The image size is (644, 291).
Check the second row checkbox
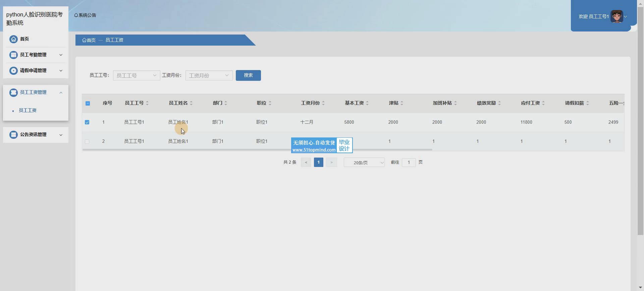pos(87,141)
